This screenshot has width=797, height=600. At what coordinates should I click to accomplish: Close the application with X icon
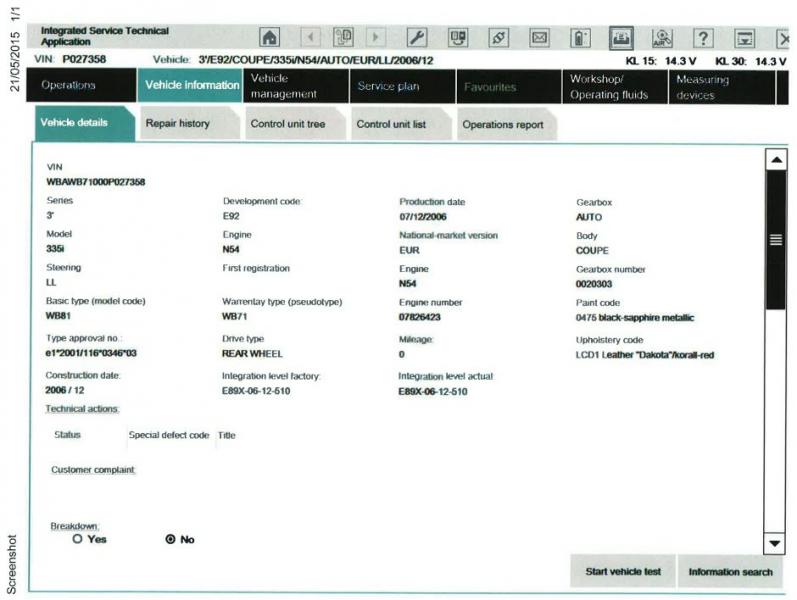pyautogui.click(x=783, y=39)
